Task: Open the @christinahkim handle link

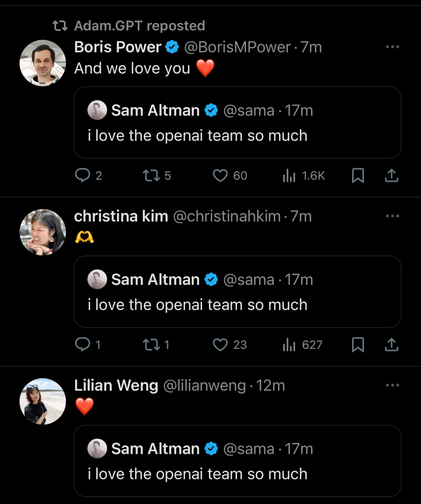Action: click(x=227, y=216)
